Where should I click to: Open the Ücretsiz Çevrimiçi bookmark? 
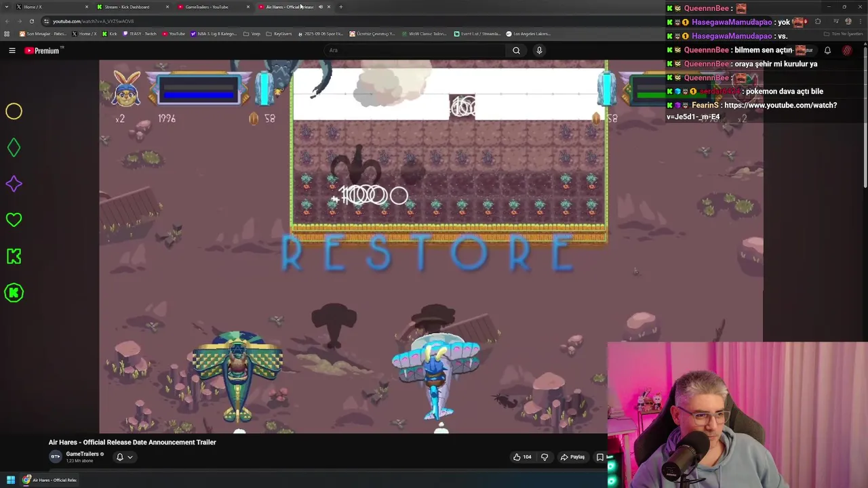372,33
